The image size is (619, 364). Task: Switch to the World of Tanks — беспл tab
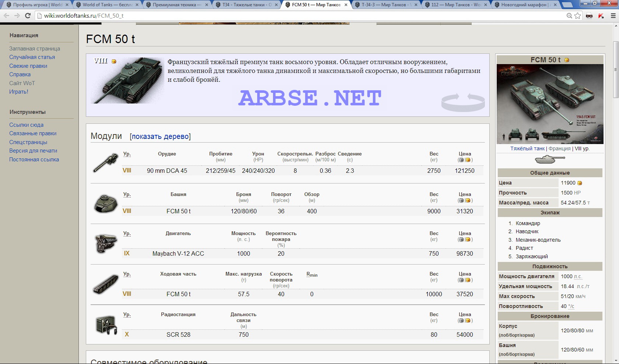pos(107,5)
